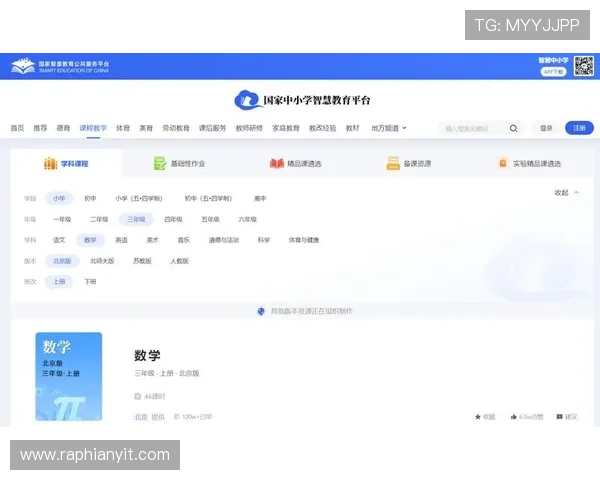The height and width of the screenshot is (480, 600).
Task: Click the red open-book 精品课遴选 icon
Action: coord(277,163)
